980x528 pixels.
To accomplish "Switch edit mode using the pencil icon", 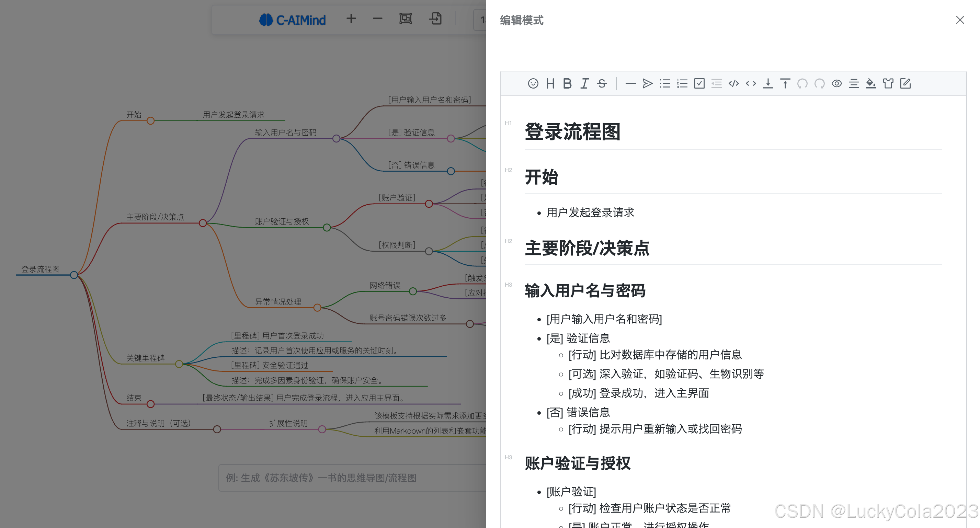I will coord(905,83).
